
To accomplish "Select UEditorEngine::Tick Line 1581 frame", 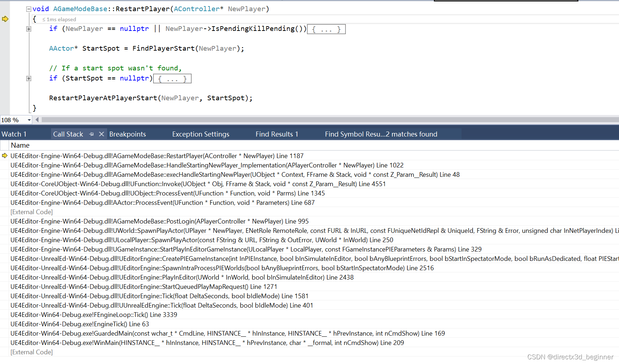I will click(159, 296).
